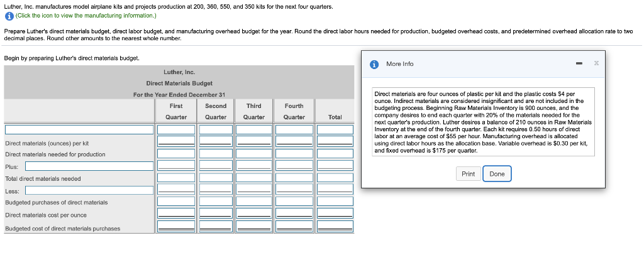Click Third Quarter cell in the Less row
Image resolution: width=644 pixels, height=265 pixels.
click(x=254, y=189)
